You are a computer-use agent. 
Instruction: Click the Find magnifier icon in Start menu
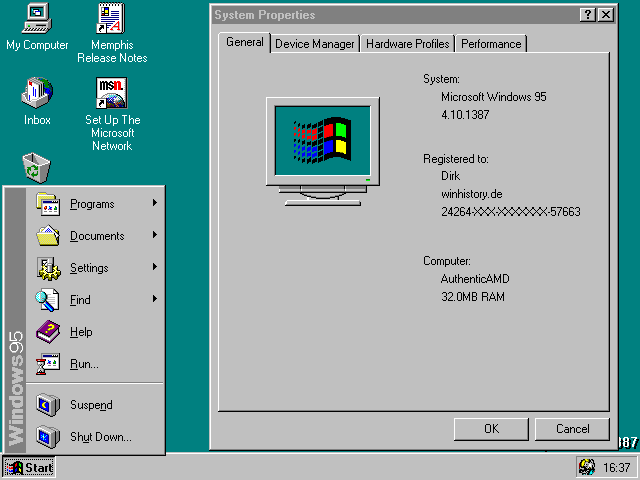click(x=47, y=300)
